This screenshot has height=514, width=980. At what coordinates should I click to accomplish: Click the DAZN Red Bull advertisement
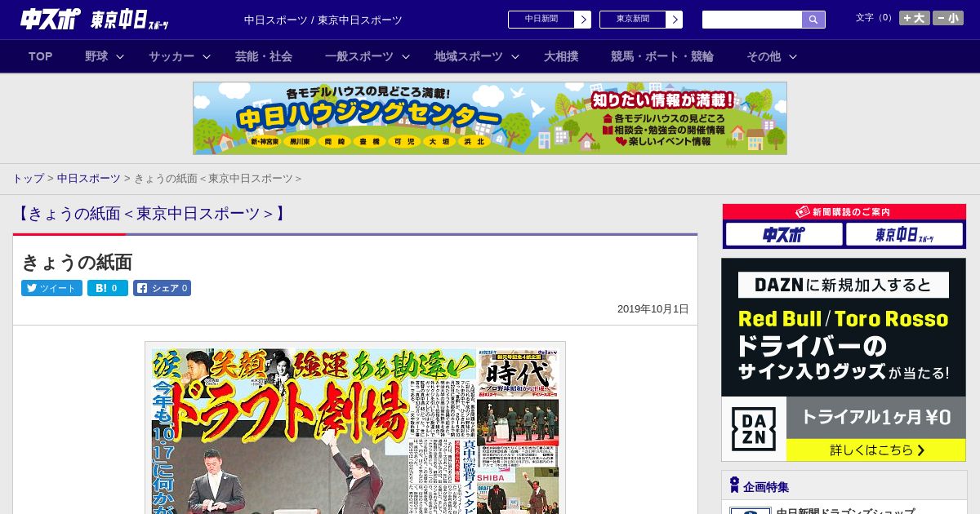click(x=844, y=360)
